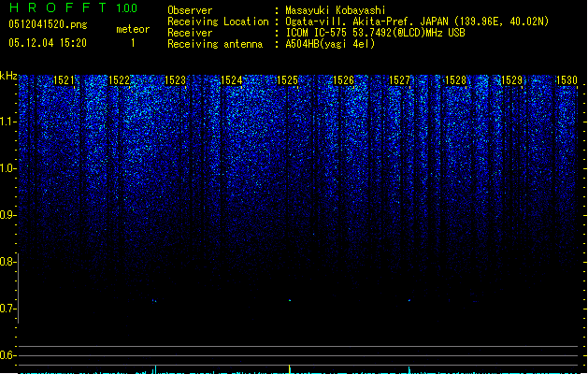Click the 1526 time marker
Screen dimensions: 588x374
(343, 80)
